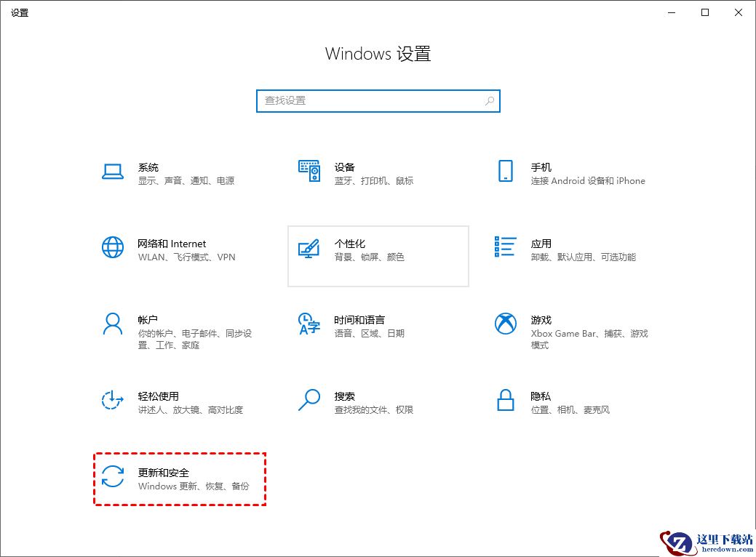Close the 设置 window
This screenshot has height=557, width=756.
coord(738,12)
